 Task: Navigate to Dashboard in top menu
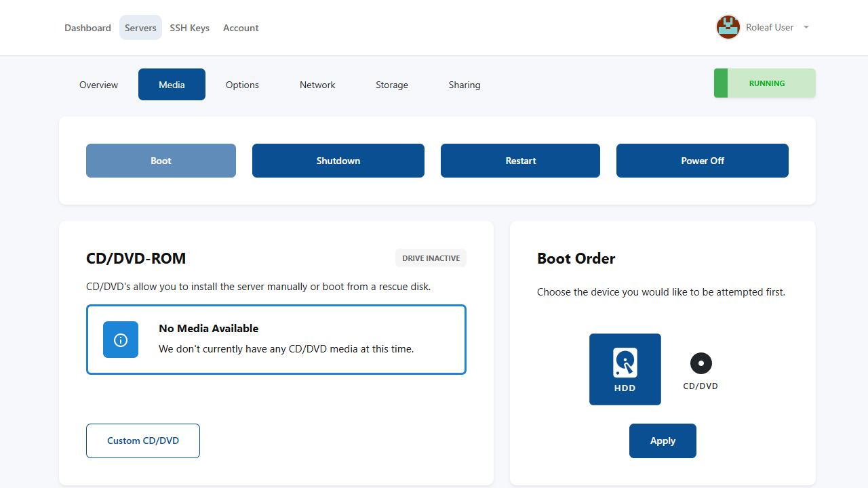tap(87, 28)
